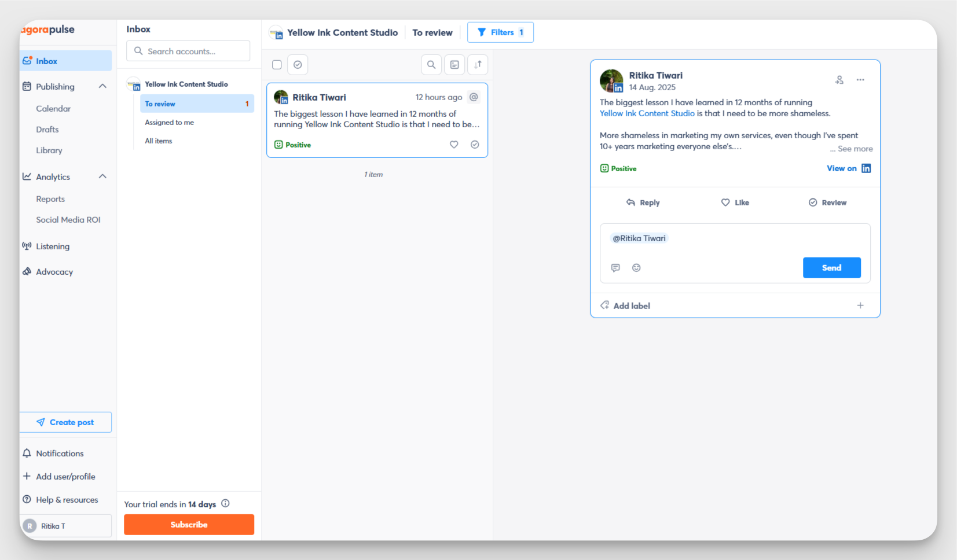Click the plus icon to add label
Image resolution: width=957 pixels, height=560 pixels.
(860, 305)
